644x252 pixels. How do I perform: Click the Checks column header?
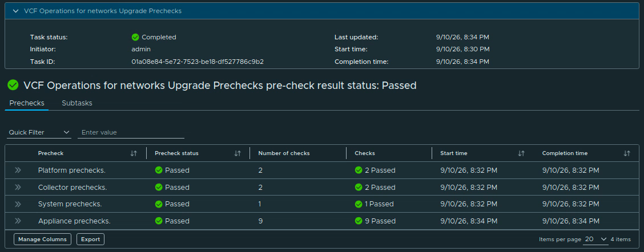click(x=365, y=153)
